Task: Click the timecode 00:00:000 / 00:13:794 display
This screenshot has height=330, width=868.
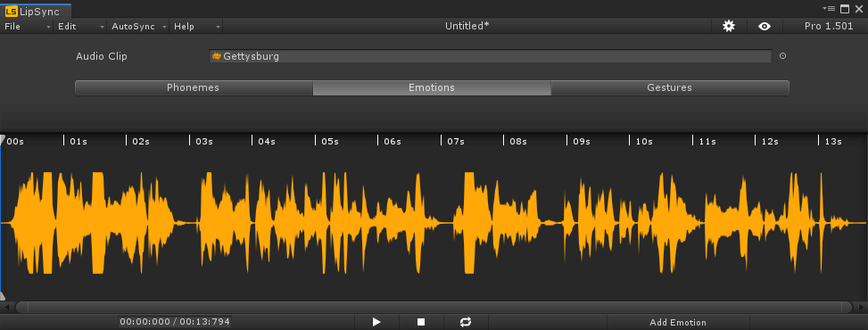Action: [174, 322]
